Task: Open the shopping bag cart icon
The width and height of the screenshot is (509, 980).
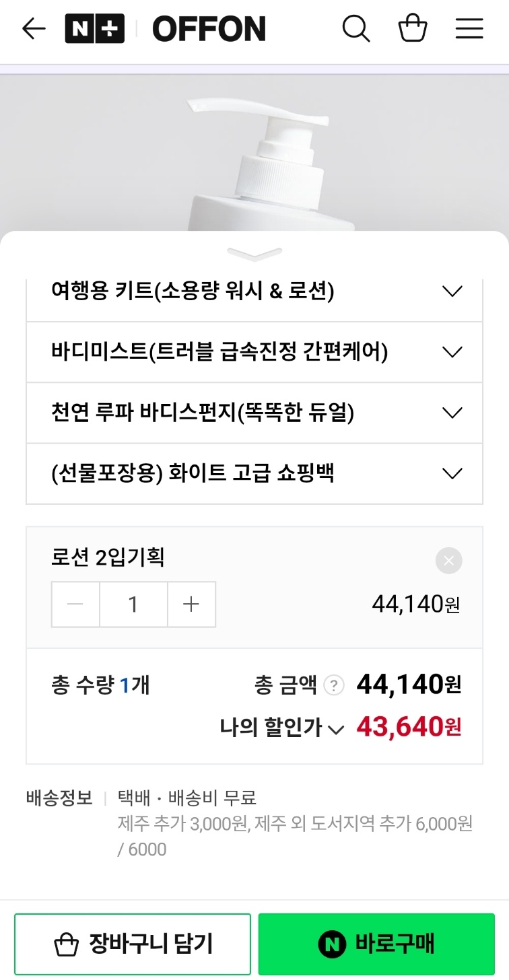Action: pyautogui.click(x=413, y=29)
